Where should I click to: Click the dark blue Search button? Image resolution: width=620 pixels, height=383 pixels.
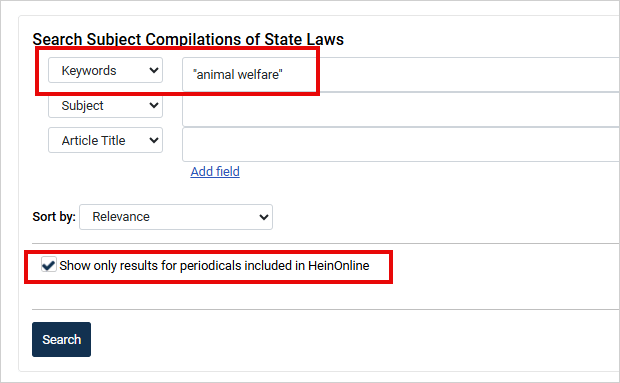coord(61,340)
